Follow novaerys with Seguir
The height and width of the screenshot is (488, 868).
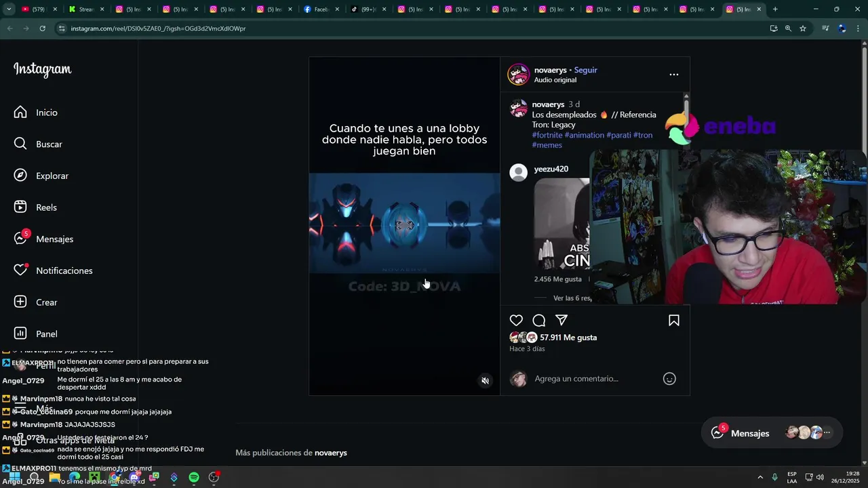point(586,70)
